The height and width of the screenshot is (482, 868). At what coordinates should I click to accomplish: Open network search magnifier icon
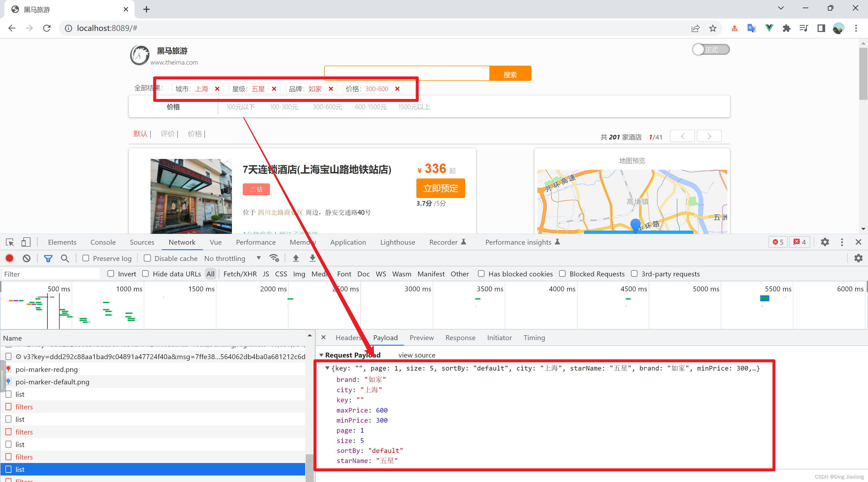[65, 258]
